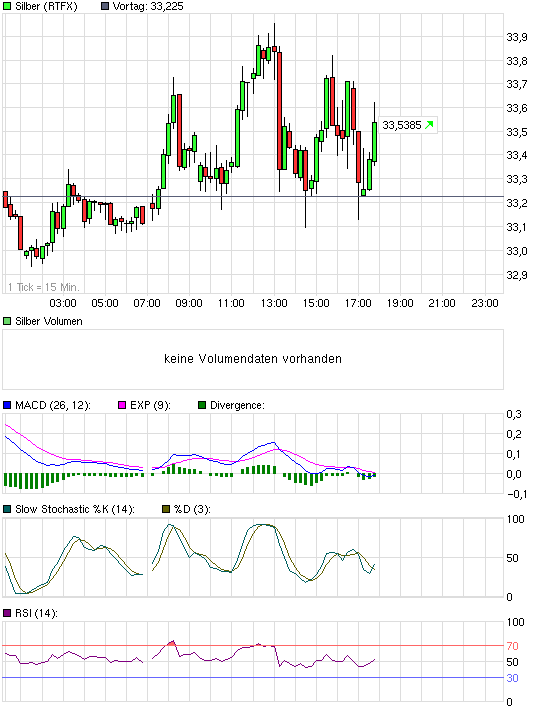Click the 'Vortag: 33,225' label
The width and height of the screenshot is (545, 710).
(x=148, y=6)
